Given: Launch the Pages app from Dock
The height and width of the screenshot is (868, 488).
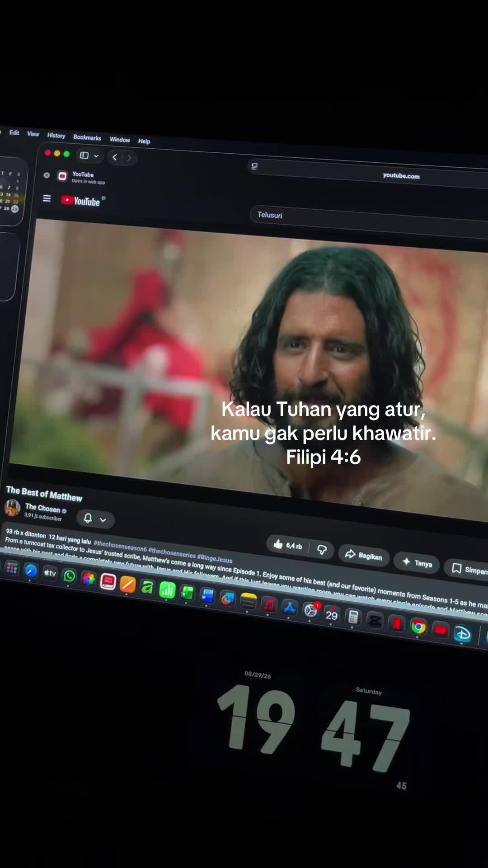Looking at the screenshot, I should click(127, 584).
